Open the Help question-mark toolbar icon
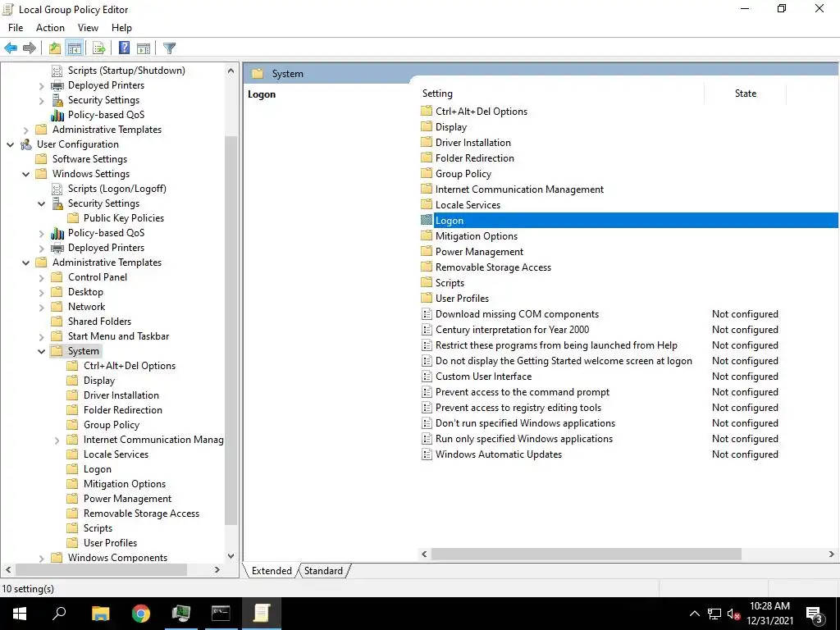This screenshot has width=840, height=630. (x=125, y=48)
